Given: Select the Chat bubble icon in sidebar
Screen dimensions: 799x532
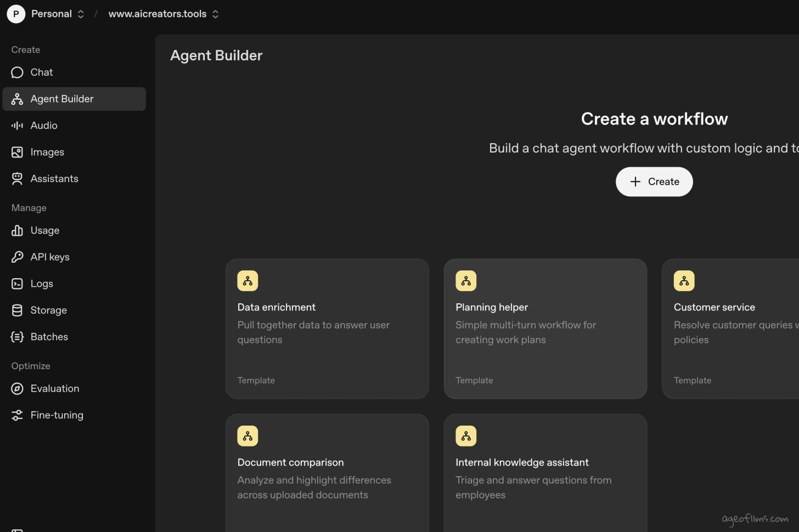Looking at the screenshot, I should pos(17,72).
